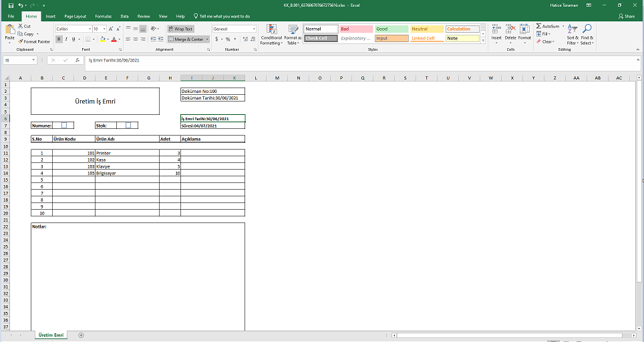Add a new sheet with plus icon
This screenshot has width=644, height=342.
coord(81,335)
